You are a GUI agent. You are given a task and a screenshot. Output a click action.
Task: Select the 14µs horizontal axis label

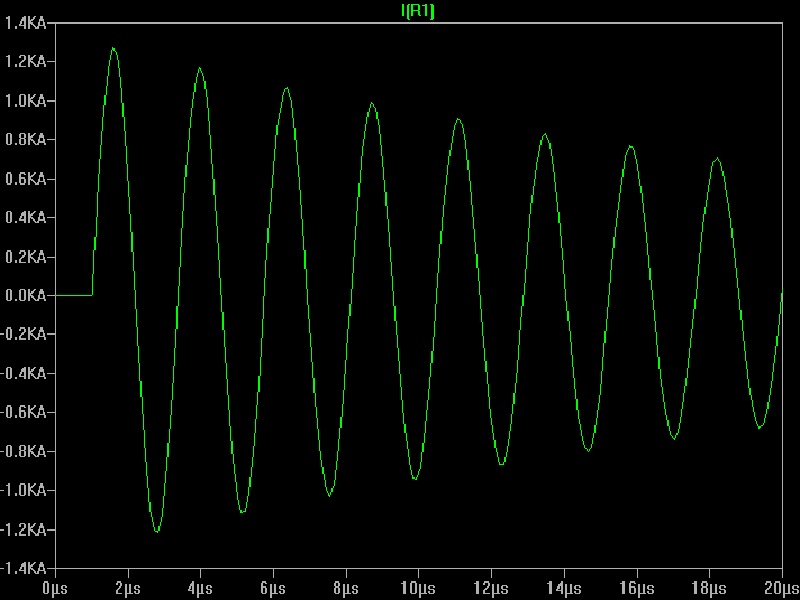562,585
